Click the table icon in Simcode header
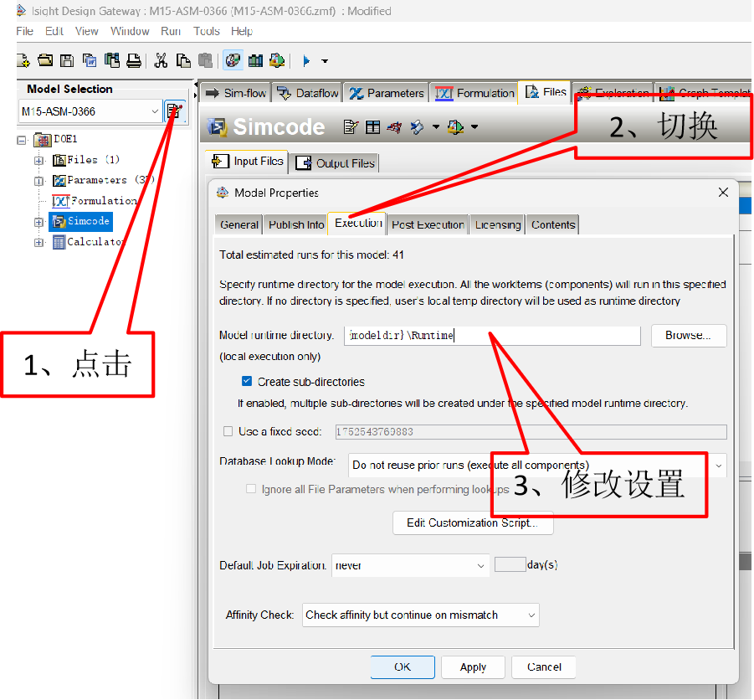 coord(373,127)
